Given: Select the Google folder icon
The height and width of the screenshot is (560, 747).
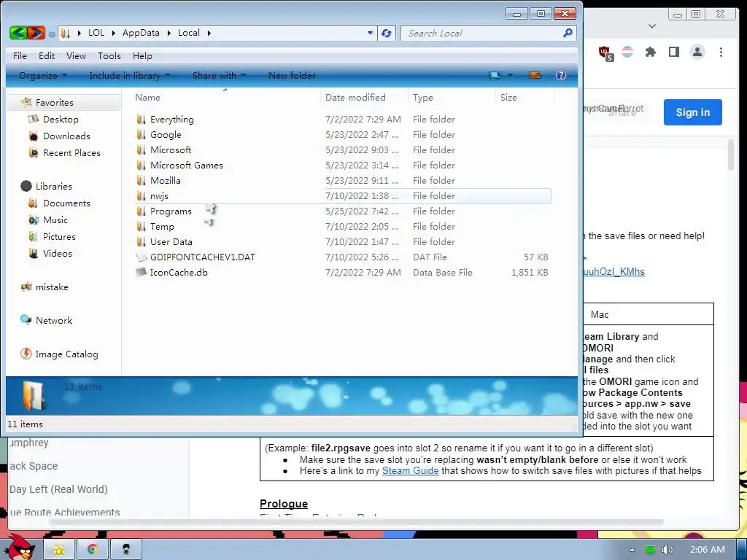Looking at the screenshot, I should point(141,134).
